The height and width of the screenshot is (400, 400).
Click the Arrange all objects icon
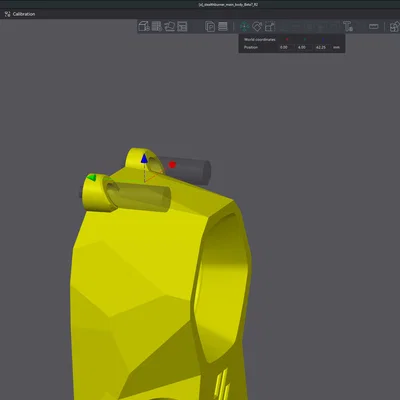click(x=182, y=26)
